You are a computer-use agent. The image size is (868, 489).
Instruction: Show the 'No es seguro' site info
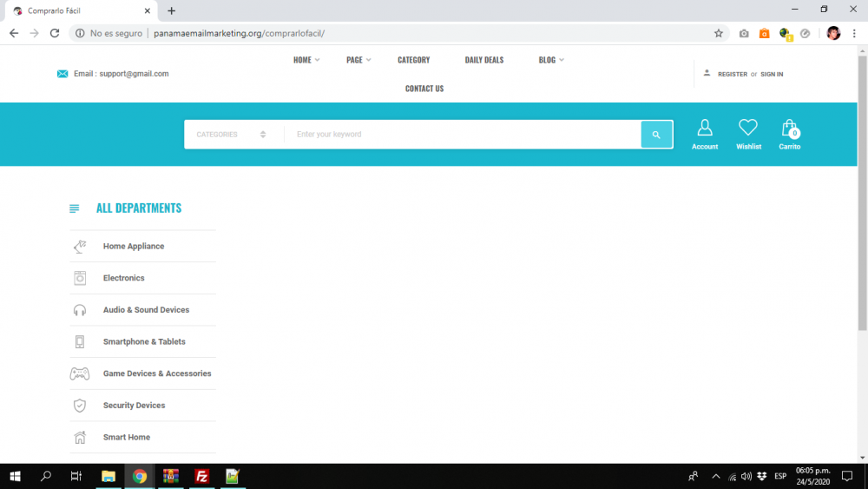pyautogui.click(x=109, y=33)
